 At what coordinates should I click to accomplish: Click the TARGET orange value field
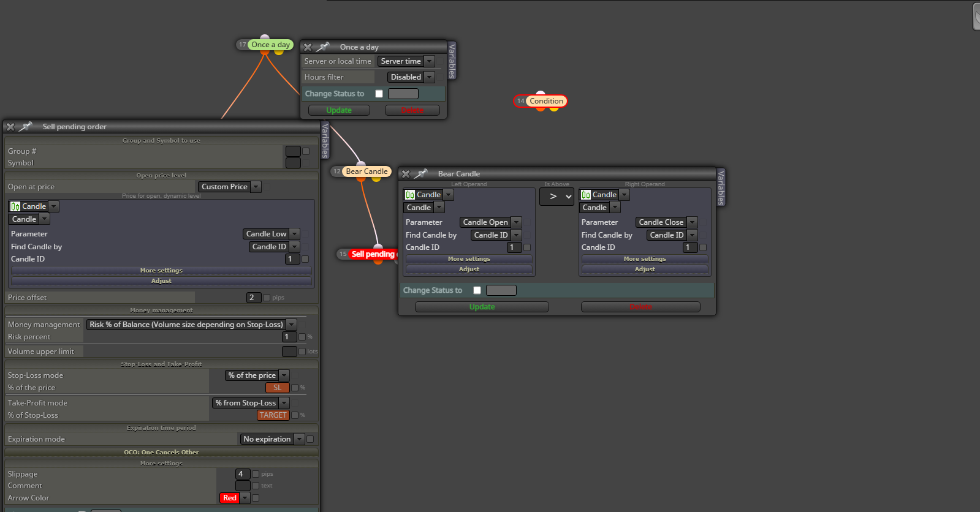coord(273,415)
